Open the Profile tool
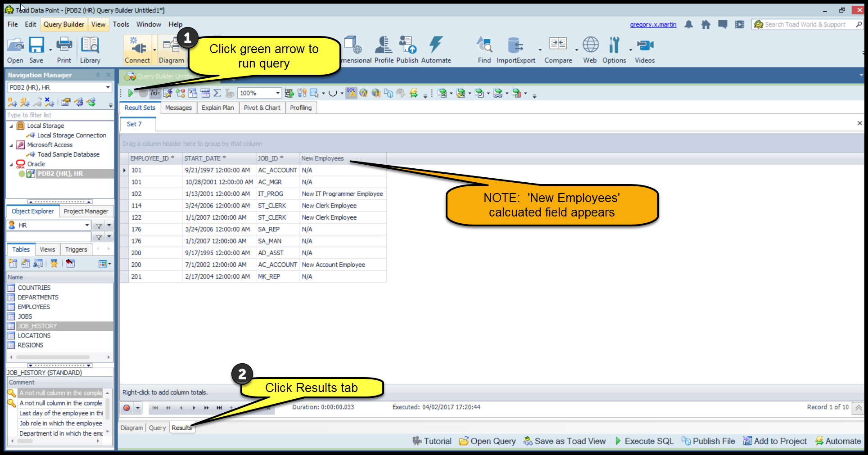The width and height of the screenshot is (868, 455). pyautogui.click(x=384, y=50)
